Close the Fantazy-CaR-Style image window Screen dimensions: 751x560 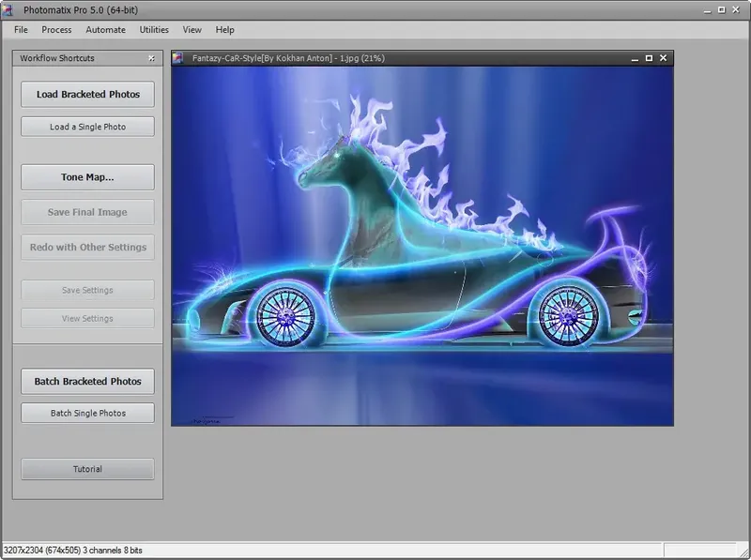[x=664, y=58]
